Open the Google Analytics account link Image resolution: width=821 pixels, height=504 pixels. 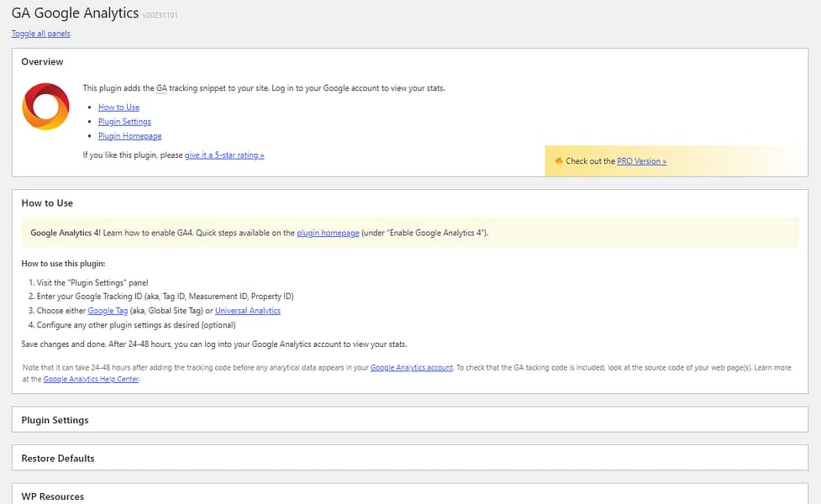pyautogui.click(x=411, y=368)
